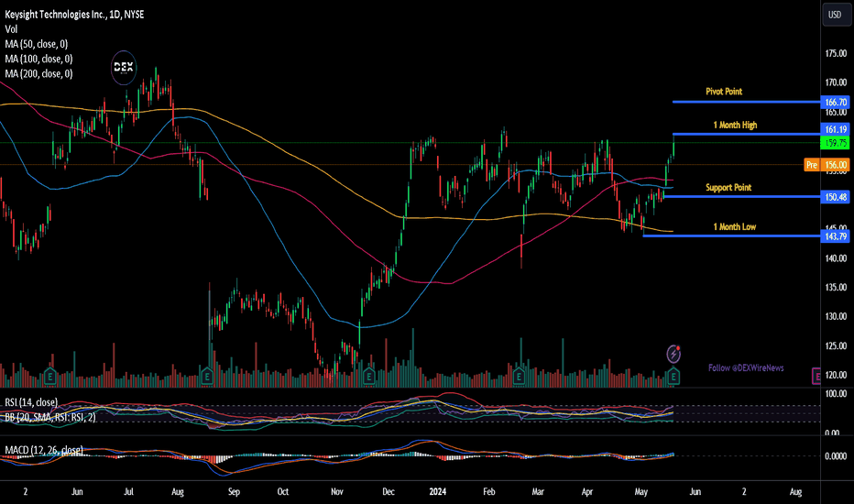
Task: Click the Dec label on time axis
Action: tap(389, 491)
